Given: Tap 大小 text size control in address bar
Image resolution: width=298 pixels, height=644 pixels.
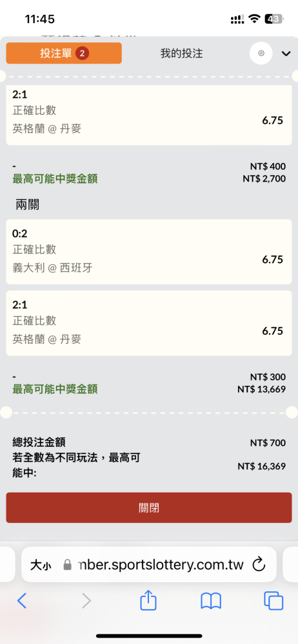Looking at the screenshot, I should tap(41, 565).
